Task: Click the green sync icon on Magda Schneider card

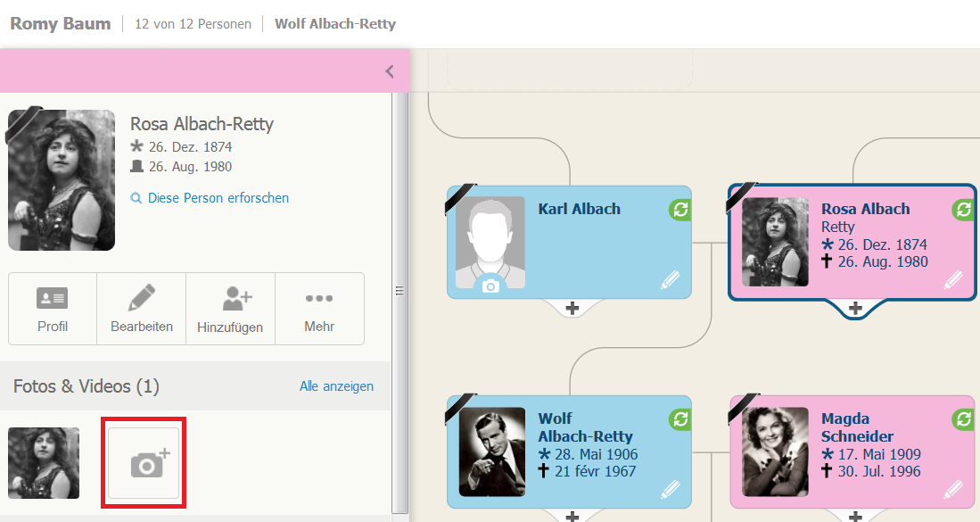Action: [x=963, y=418]
